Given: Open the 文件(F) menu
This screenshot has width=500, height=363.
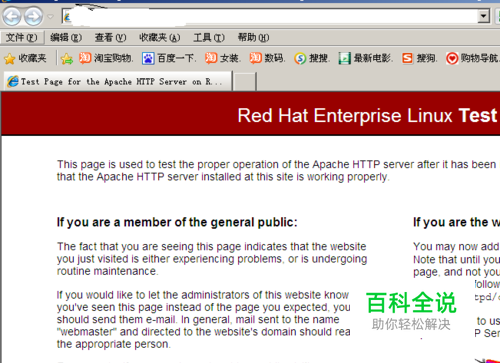Looking at the screenshot, I should click(x=21, y=37).
